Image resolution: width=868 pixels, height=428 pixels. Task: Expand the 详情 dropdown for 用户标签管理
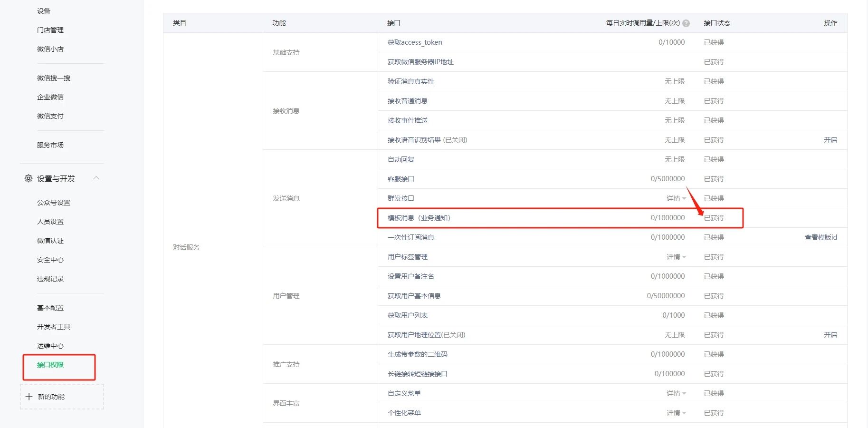click(676, 256)
